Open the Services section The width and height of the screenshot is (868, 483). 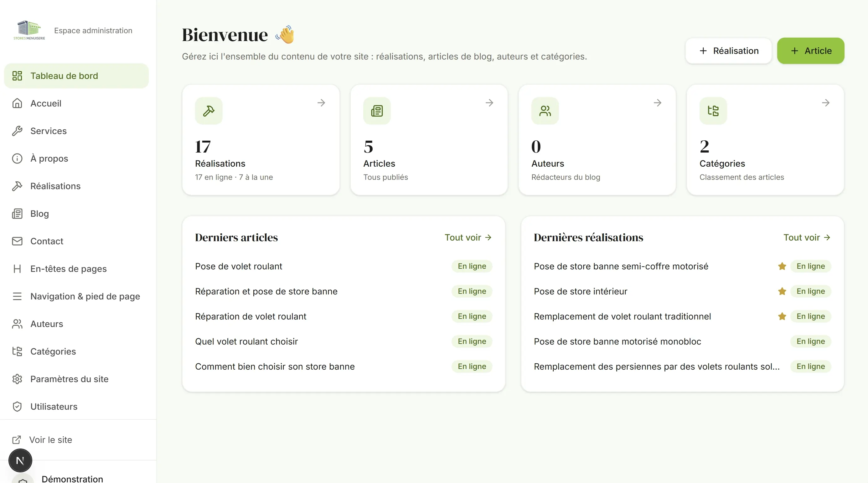[x=76, y=131]
